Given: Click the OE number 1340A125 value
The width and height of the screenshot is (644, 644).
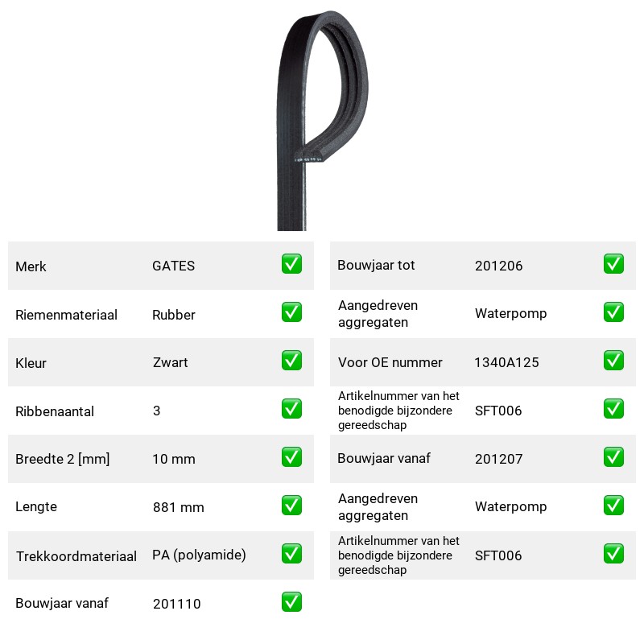Looking at the screenshot, I should 506,362.
